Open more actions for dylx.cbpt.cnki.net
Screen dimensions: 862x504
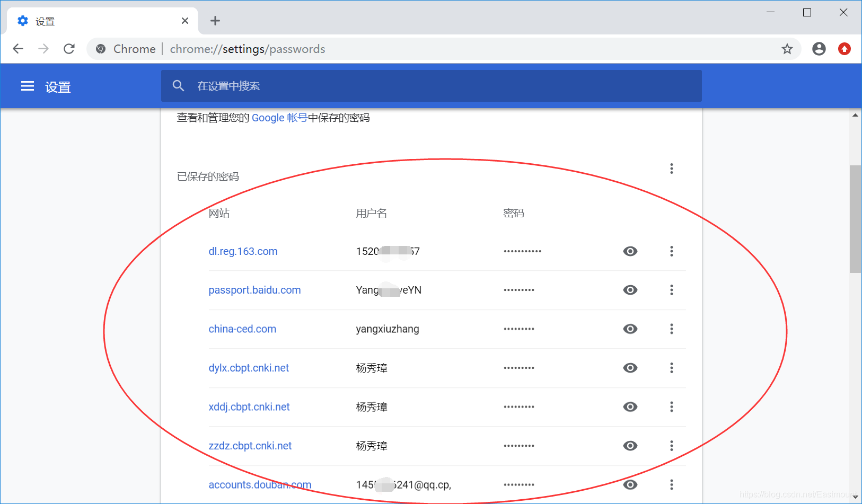[672, 368]
